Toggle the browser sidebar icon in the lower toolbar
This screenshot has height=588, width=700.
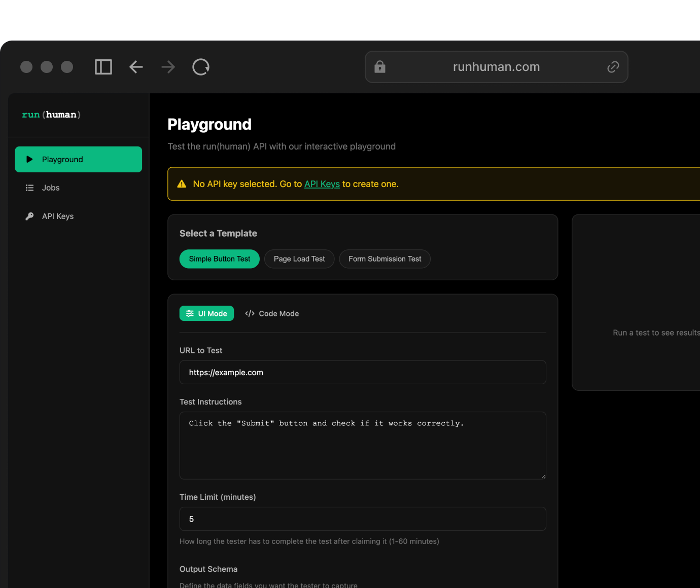103,67
